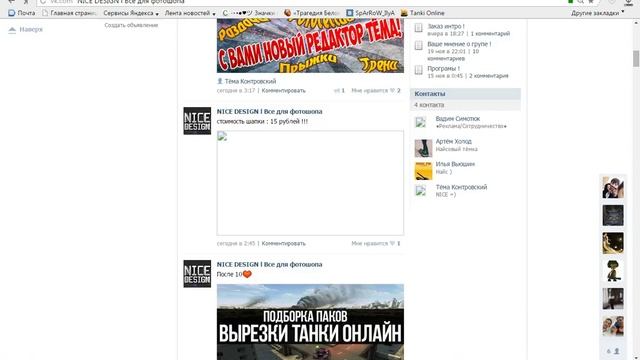This screenshot has height=360, width=640.
Task: Open NICE DESIGN group name on После 10 post
Action: tap(269, 264)
